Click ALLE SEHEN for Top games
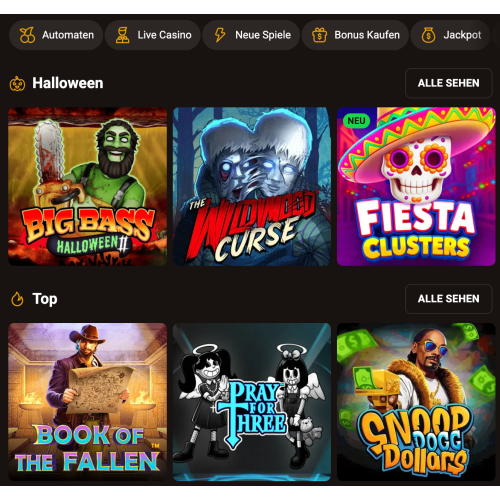The image size is (500, 500). [449, 299]
